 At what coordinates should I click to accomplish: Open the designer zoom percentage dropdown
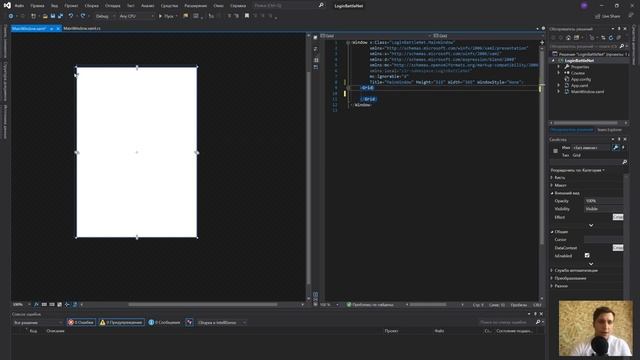pyautogui.click(x=22, y=304)
